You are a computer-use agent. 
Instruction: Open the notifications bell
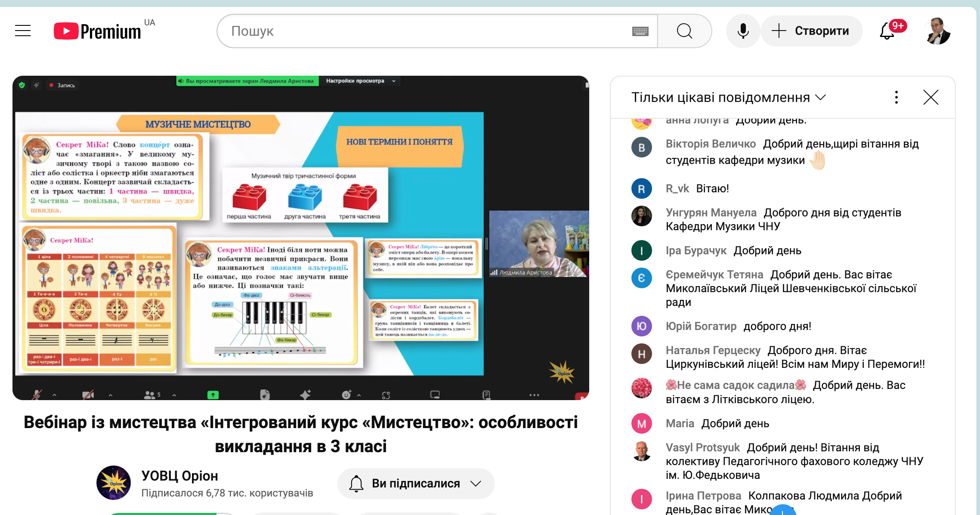(x=888, y=31)
